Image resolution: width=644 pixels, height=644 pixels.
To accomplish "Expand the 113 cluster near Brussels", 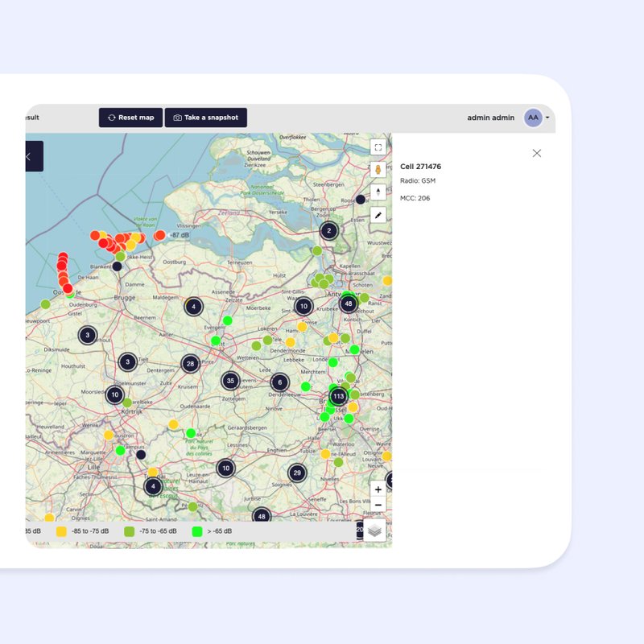I will tap(338, 397).
